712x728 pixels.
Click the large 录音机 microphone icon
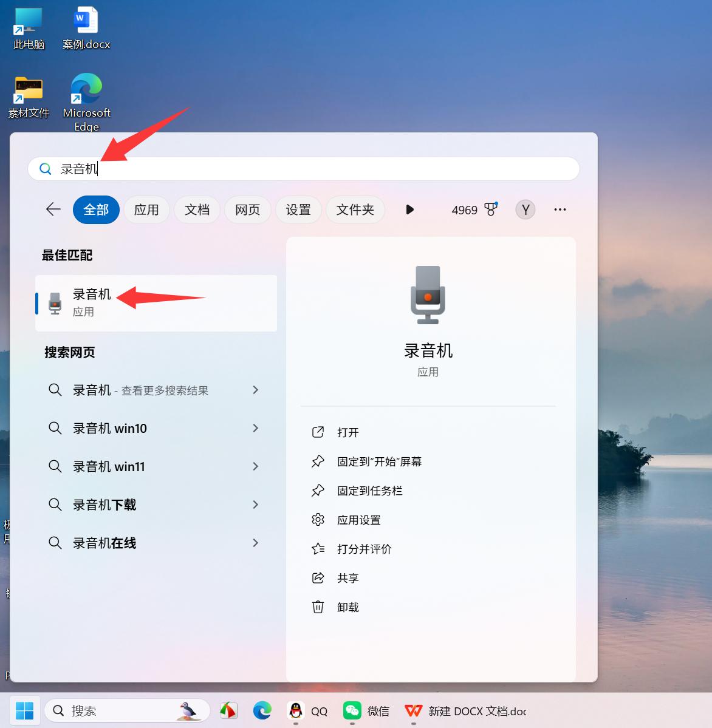click(x=428, y=295)
